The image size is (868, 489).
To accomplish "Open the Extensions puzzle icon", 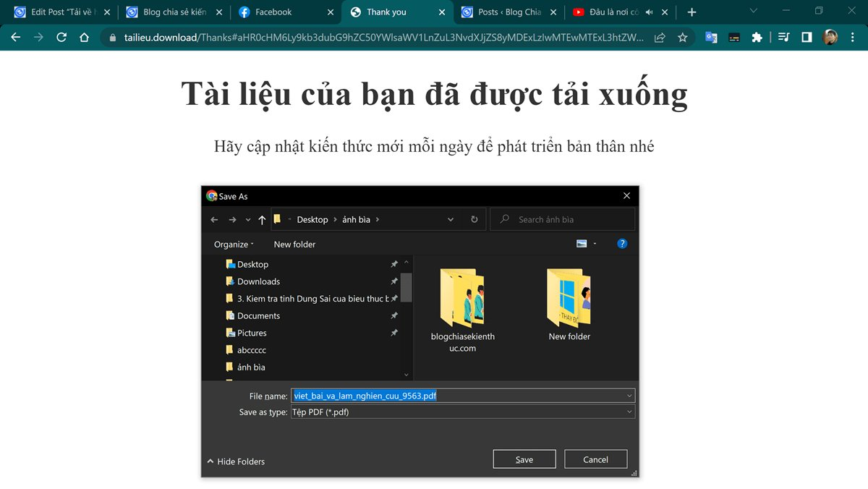I will (x=757, y=38).
